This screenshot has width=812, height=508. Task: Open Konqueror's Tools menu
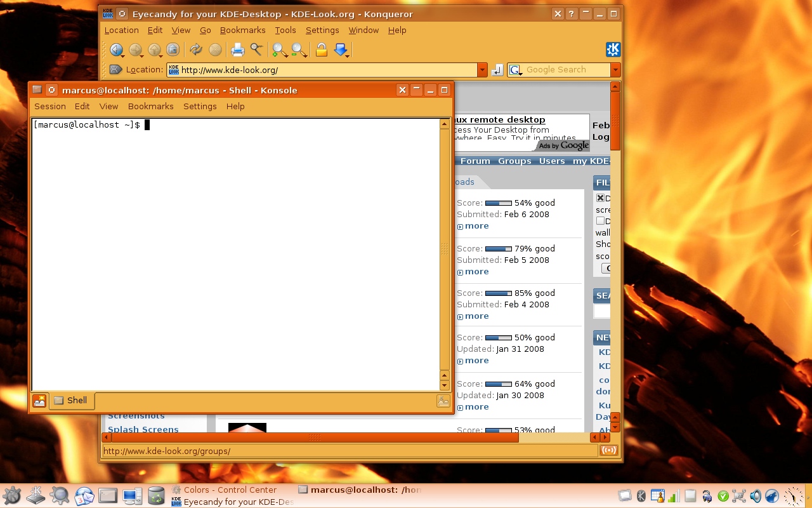[x=285, y=30]
